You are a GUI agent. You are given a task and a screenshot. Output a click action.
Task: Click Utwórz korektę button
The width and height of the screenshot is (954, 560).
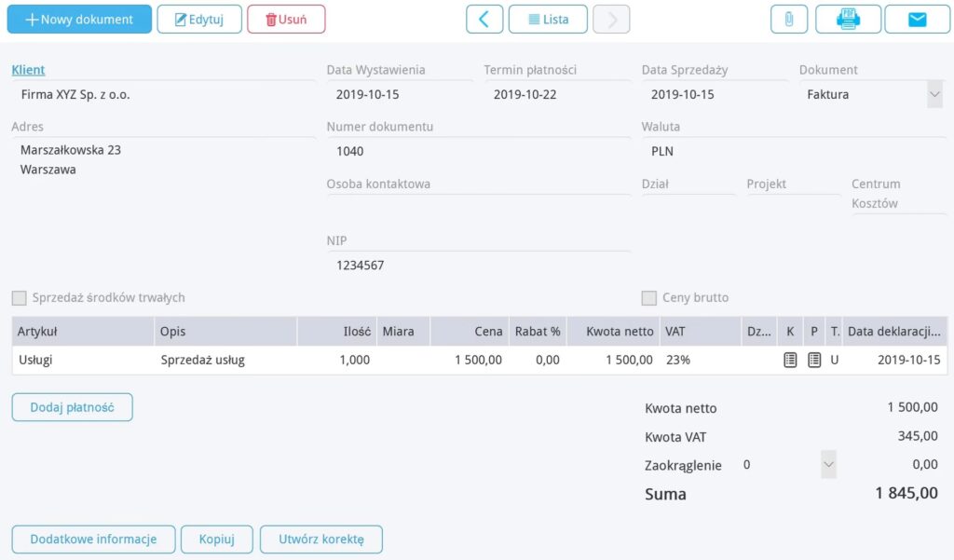321,540
